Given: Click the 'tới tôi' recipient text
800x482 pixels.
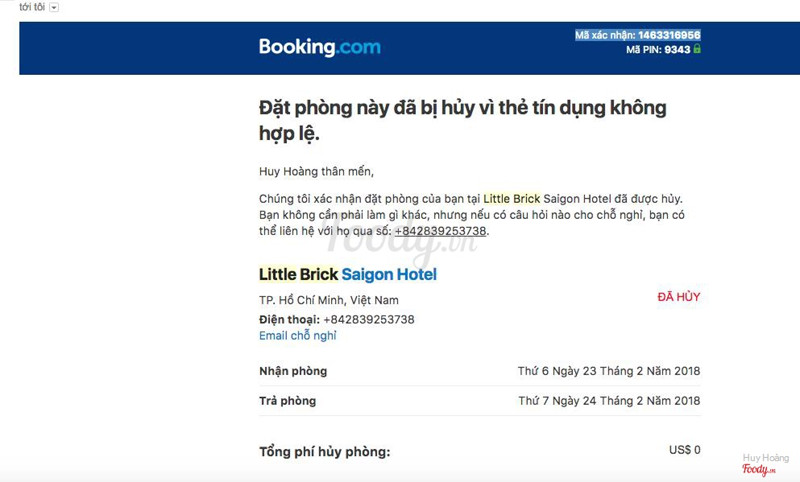Looking at the screenshot, I should (32, 7).
